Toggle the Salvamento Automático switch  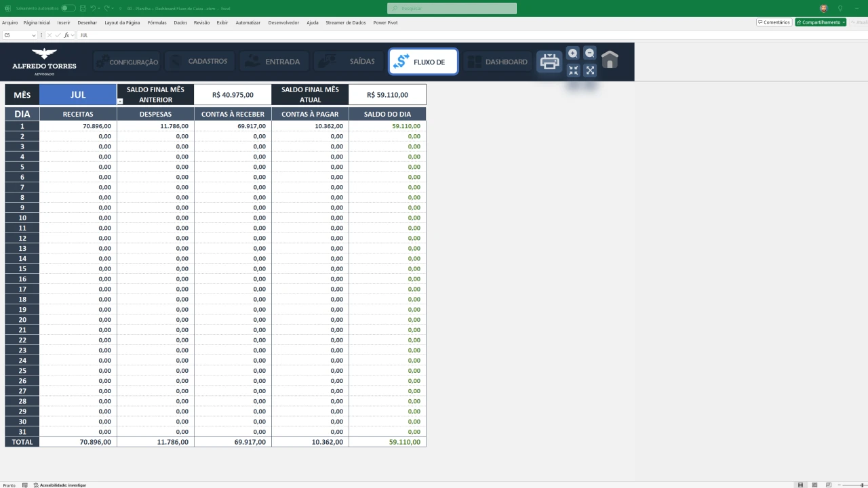pyautogui.click(x=68, y=9)
